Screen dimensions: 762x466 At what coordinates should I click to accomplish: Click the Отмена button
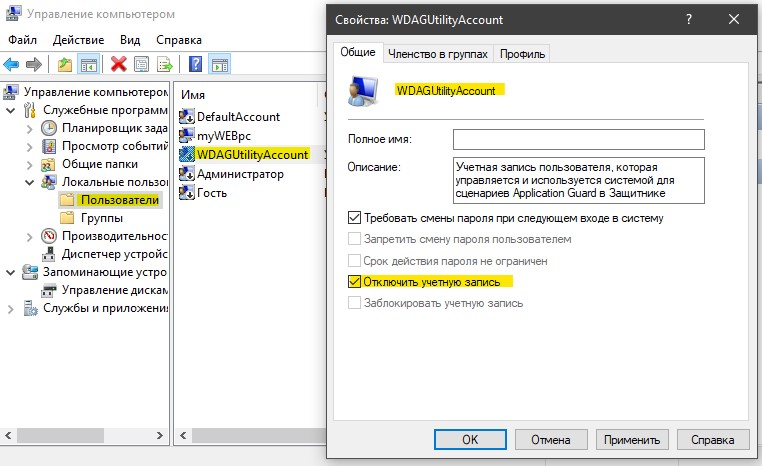tap(551, 440)
